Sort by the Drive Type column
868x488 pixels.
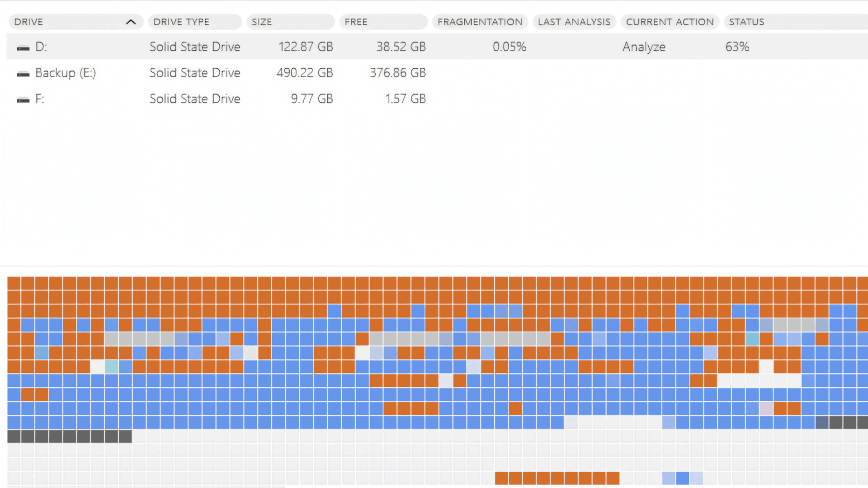[x=181, y=22]
